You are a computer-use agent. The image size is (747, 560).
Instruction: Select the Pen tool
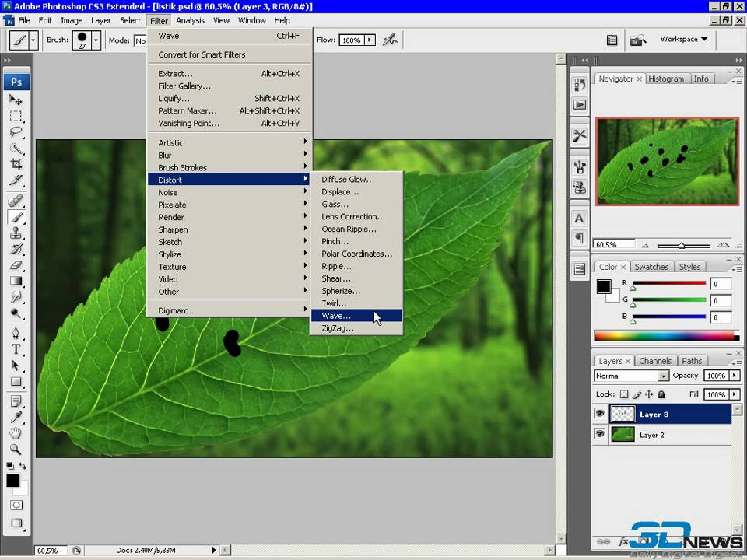point(16,333)
